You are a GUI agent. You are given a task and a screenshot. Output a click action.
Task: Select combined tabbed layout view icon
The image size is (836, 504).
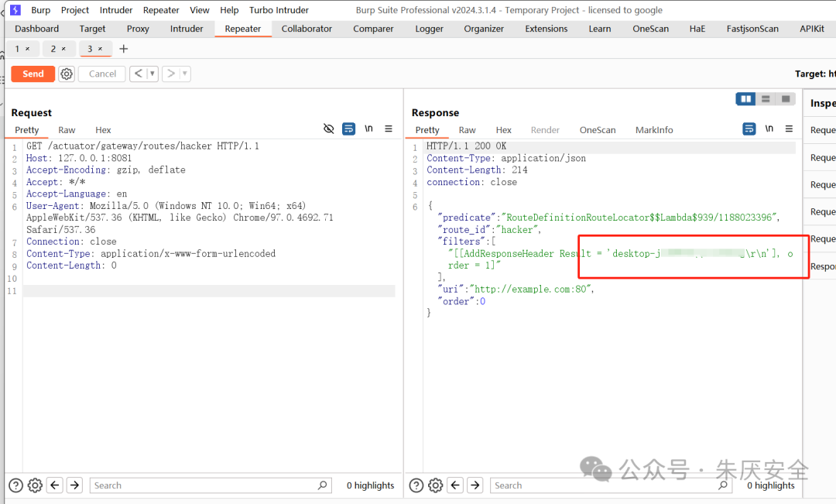pos(786,98)
